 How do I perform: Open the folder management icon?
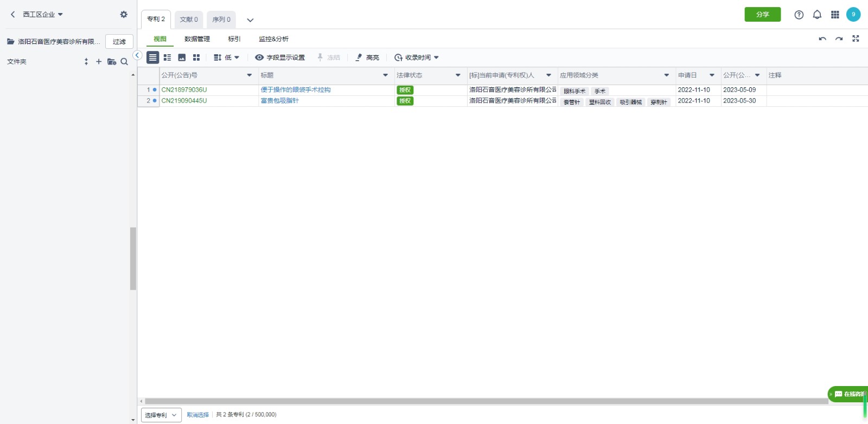point(112,62)
